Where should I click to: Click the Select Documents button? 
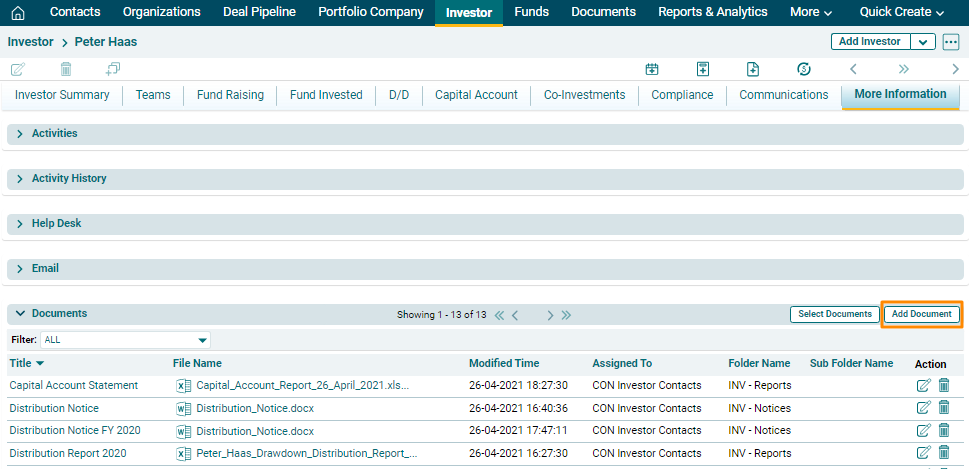tap(834, 314)
